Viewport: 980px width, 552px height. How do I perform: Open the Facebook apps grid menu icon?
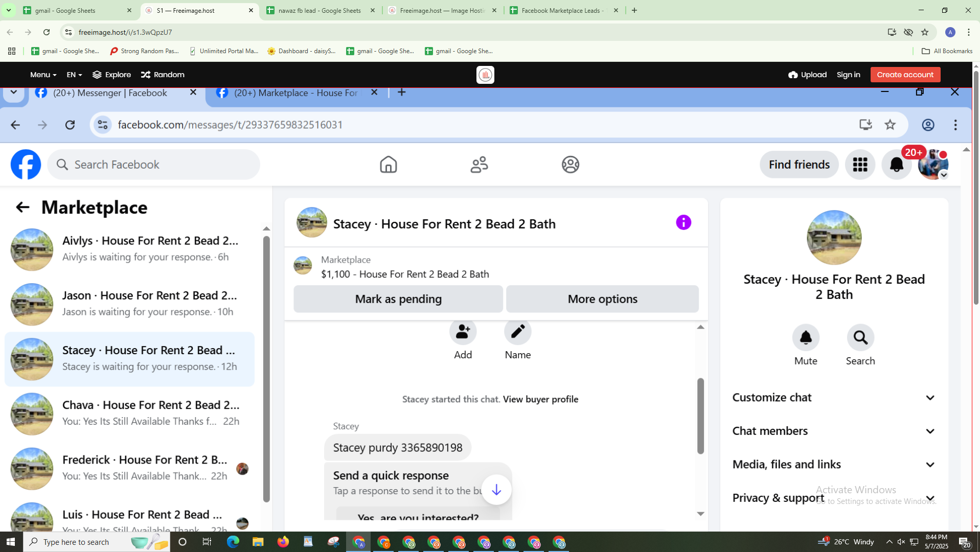pyautogui.click(x=860, y=165)
